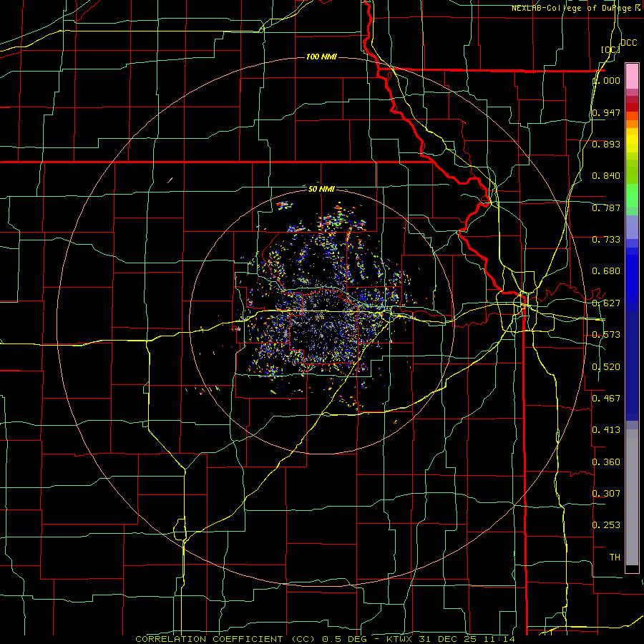644x644 pixels.
Task: Click the 50 NMI range ring label
Action: pos(321,189)
